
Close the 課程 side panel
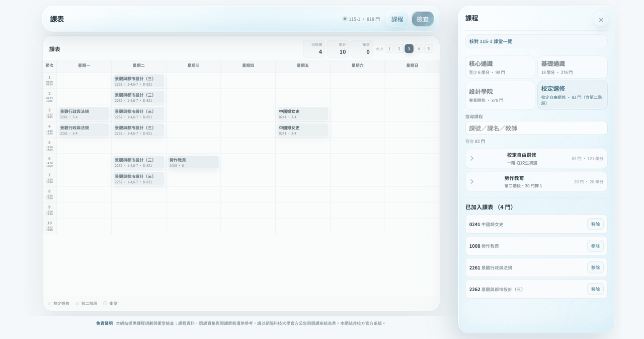tap(601, 20)
